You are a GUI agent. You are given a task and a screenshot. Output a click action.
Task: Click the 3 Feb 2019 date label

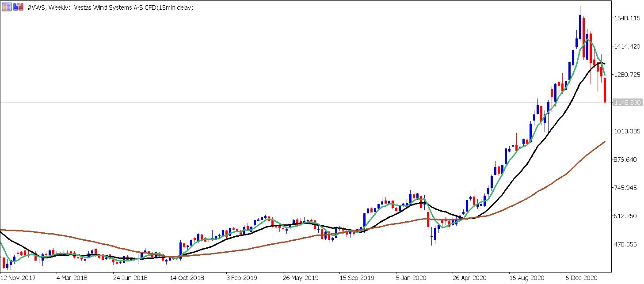tap(242, 278)
